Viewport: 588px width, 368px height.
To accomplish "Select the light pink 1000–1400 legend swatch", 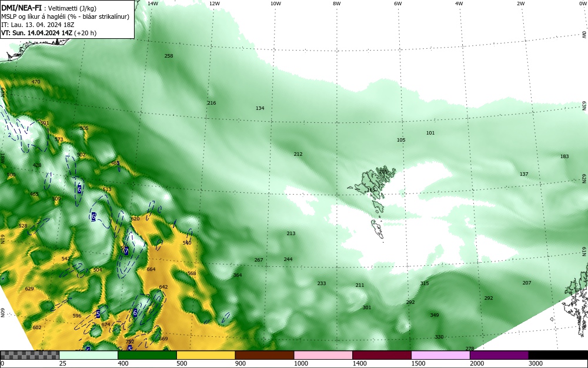I will pos(323,355).
